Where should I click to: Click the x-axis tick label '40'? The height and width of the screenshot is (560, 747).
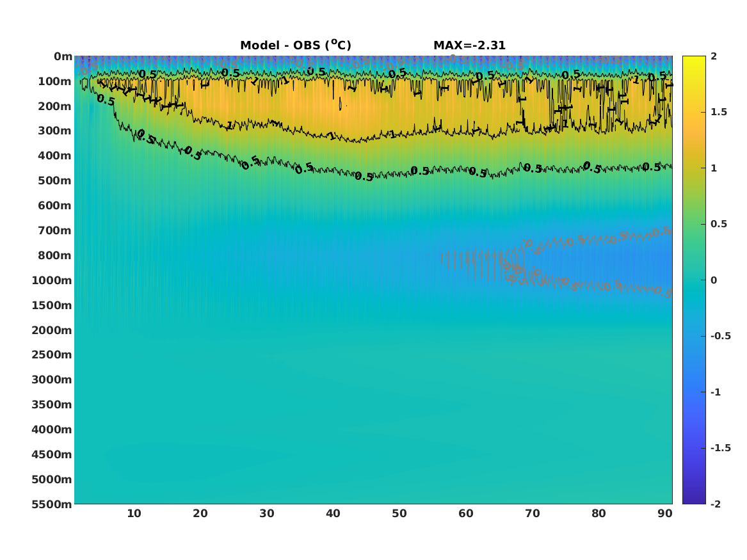pyautogui.click(x=333, y=513)
